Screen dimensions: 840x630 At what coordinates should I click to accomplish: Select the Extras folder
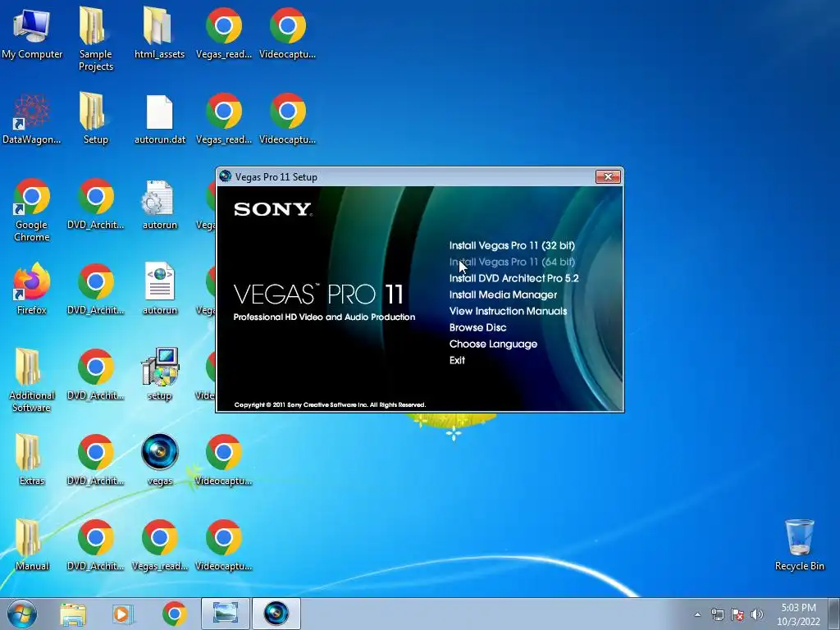[x=32, y=459]
